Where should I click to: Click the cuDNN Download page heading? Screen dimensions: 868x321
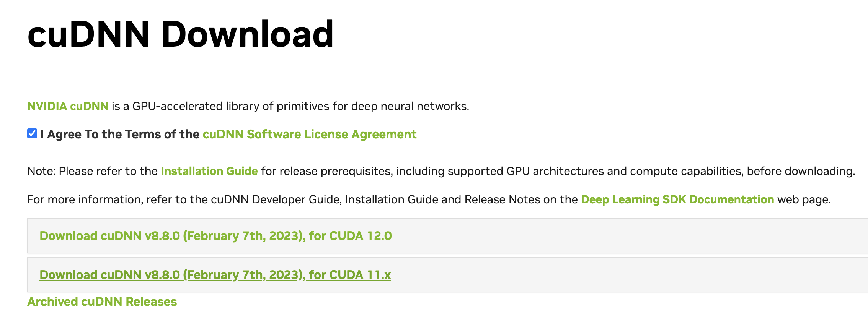click(180, 34)
